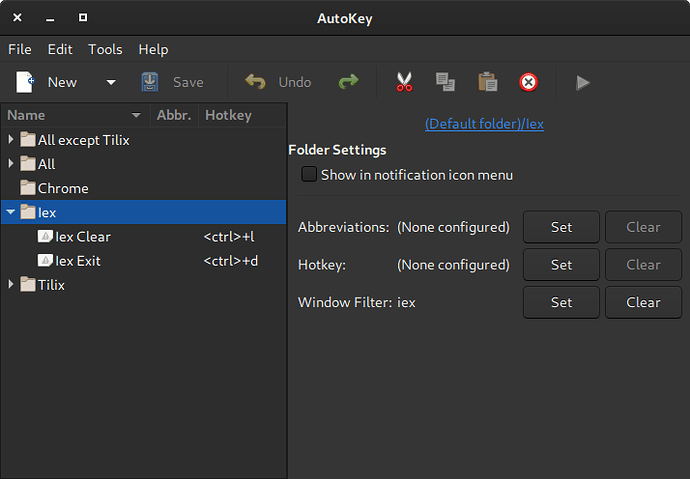Click the Paste clipboard icon
Image resolution: width=690 pixels, height=479 pixels.
(488, 82)
